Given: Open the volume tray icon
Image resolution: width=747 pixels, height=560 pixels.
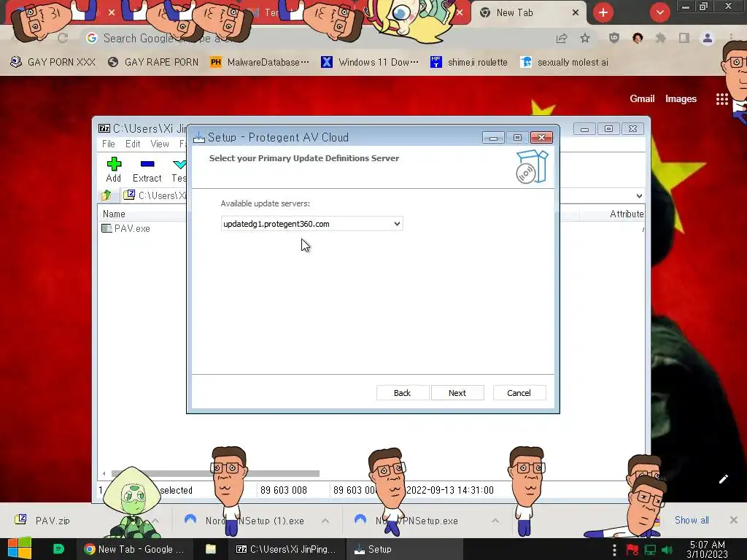Looking at the screenshot, I should point(667,550).
